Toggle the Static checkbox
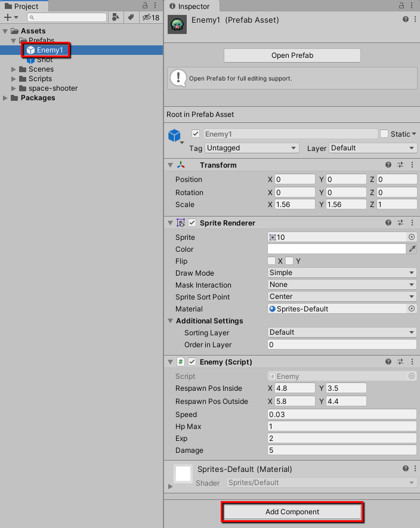 click(x=384, y=134)
